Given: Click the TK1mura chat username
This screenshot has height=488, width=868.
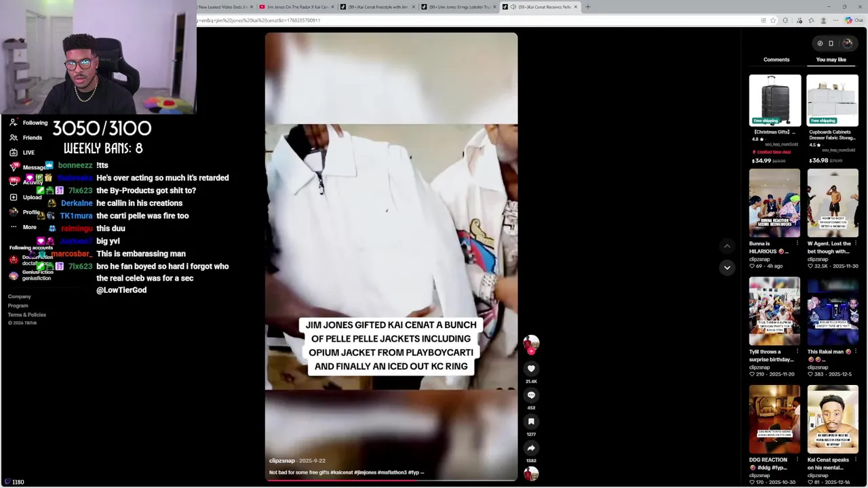Looking at the screenshot, I should [76, 216].
